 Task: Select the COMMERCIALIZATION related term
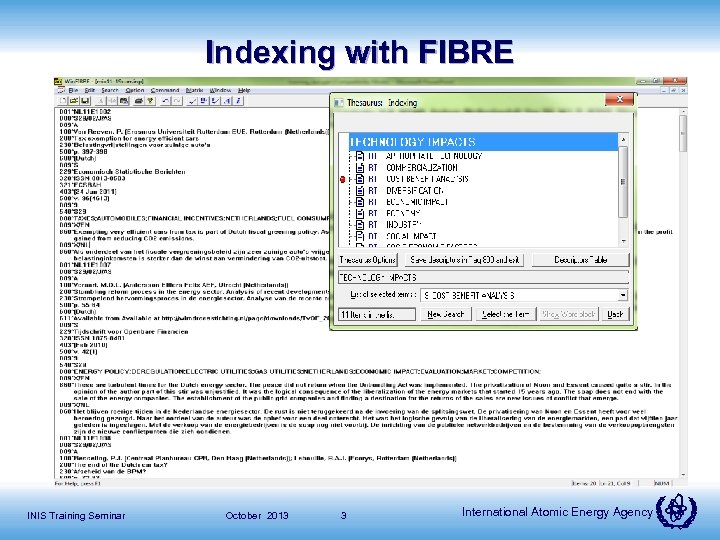[422, 168]
